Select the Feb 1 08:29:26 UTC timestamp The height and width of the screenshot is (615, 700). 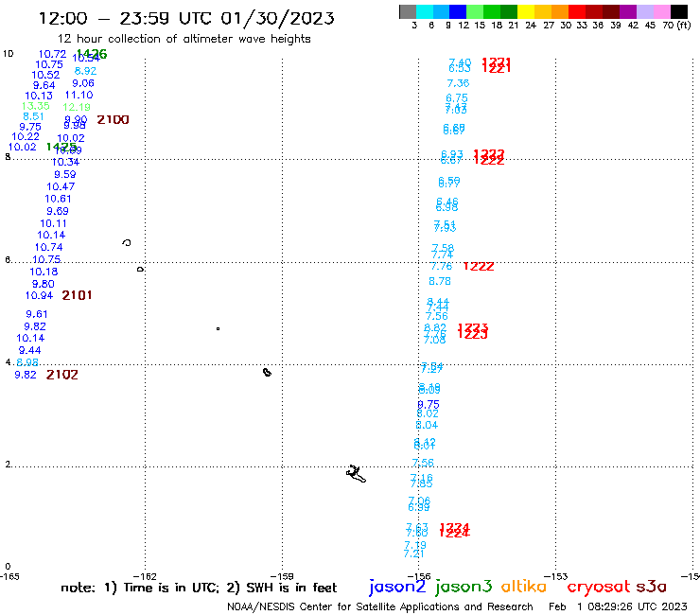coord(618,606)
